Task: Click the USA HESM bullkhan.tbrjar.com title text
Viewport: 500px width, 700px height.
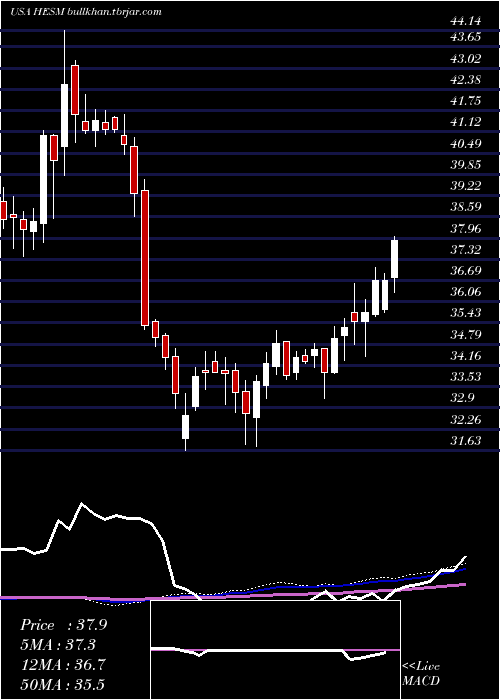Action: [x=85, y=12]
